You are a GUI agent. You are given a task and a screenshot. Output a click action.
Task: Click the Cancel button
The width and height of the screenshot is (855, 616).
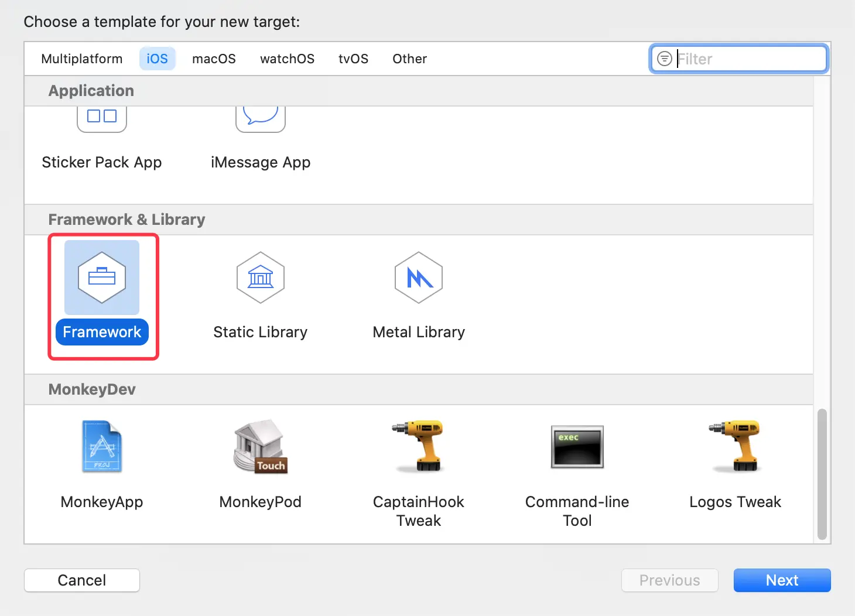[82, 580]
